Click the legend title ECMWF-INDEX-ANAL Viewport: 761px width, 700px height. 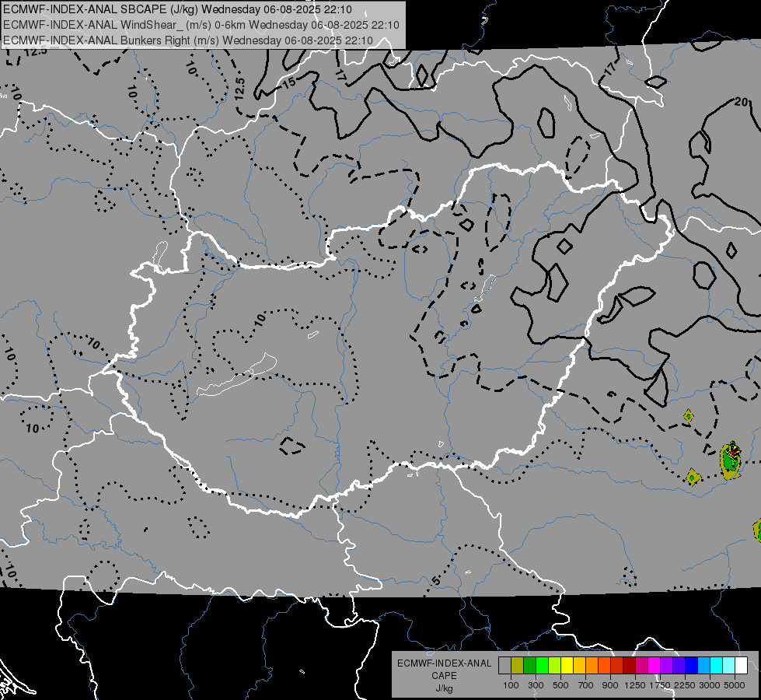444,663
